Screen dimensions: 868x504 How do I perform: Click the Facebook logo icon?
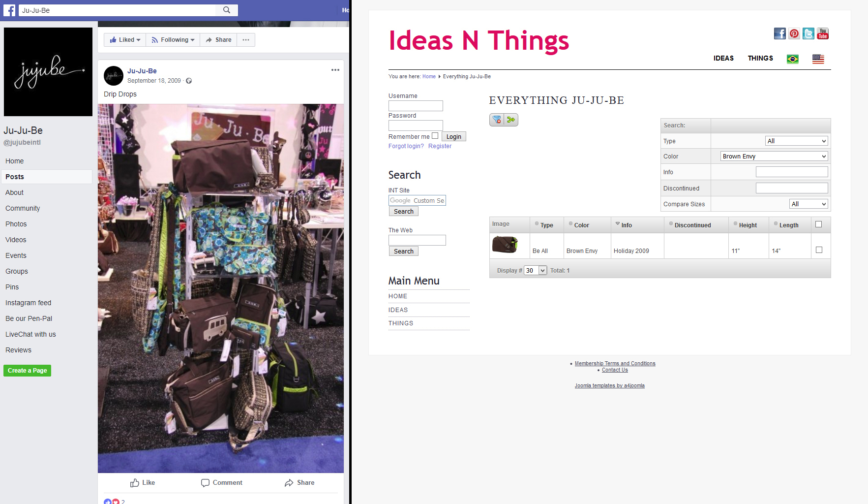[9, 10]
